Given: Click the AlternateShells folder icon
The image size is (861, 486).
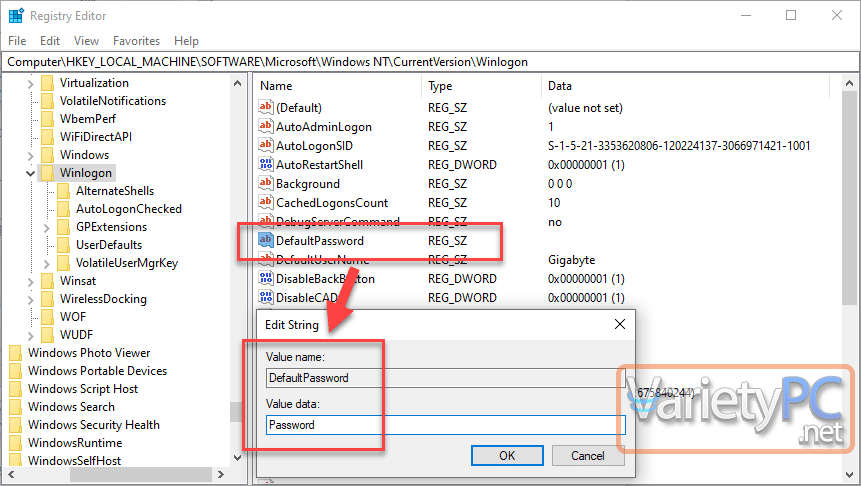Looking at the screenshot, I should pyautogui.click(x=64, y=191).
